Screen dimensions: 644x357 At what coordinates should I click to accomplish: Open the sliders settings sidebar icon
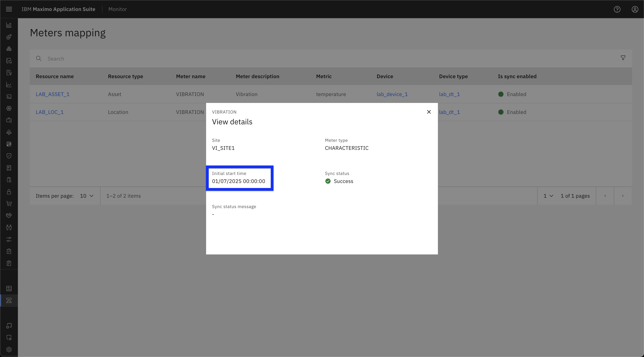[x=9, y=239]
